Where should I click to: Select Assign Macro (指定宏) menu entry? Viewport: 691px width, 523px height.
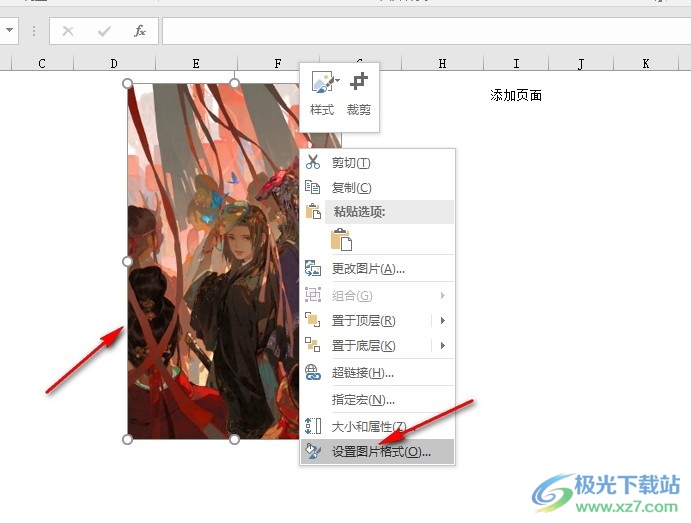[x=378, y=400]
